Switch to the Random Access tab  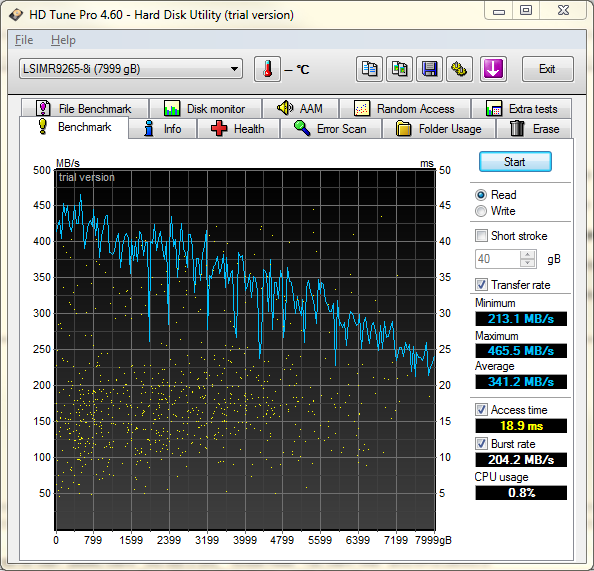[x=405, y=109]
